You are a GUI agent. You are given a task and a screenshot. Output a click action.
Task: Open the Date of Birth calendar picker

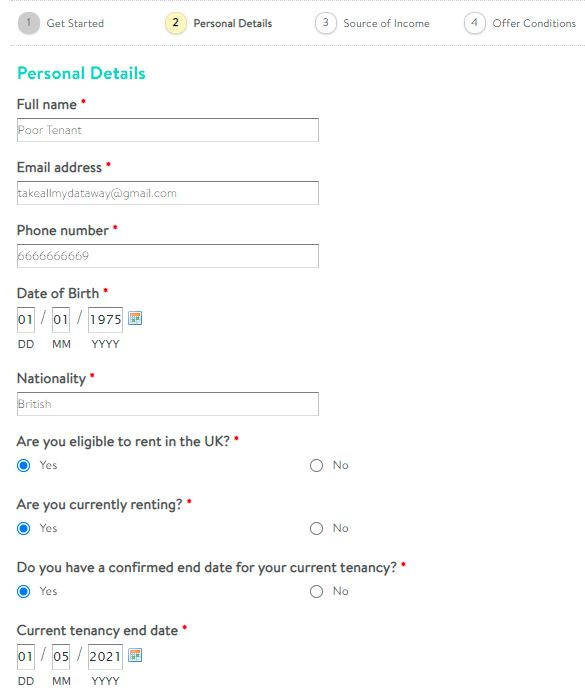click(x=135, y=318)
